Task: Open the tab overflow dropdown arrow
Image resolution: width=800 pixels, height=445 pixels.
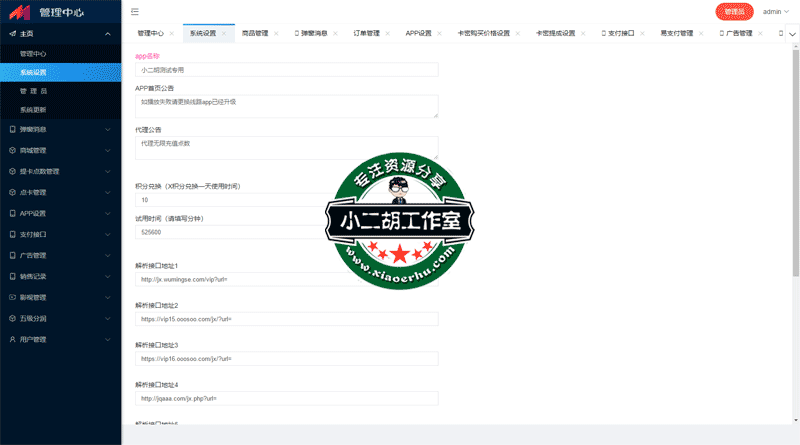Action: [792, 34]
